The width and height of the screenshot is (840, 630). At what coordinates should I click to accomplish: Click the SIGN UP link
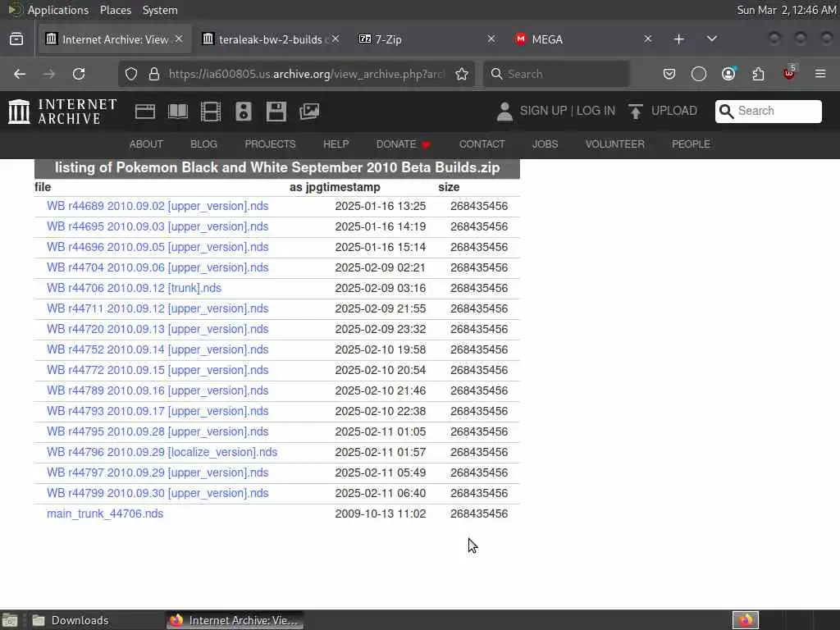coord(543,111)
